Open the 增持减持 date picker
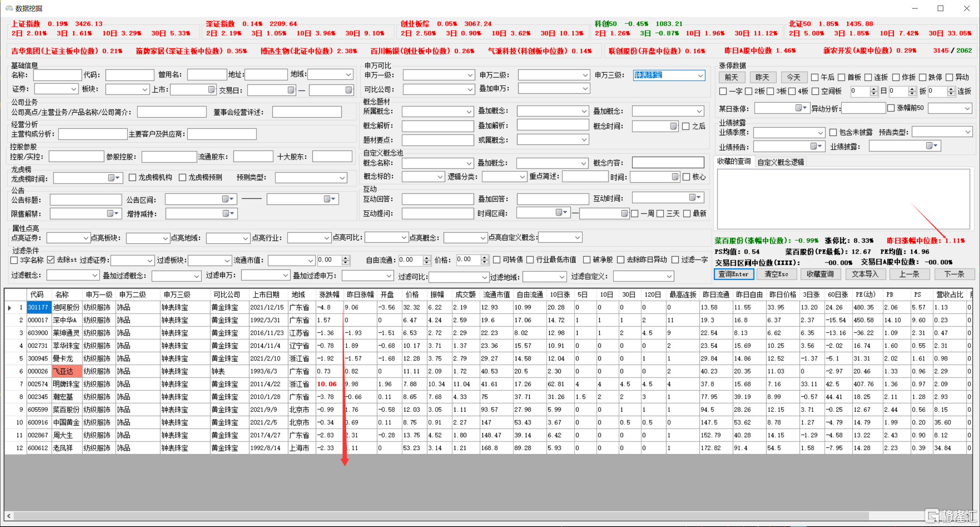 coord(228,213)
